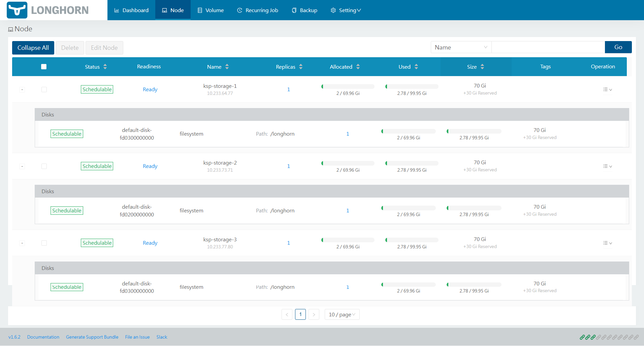Click the ksp-storage-1 Allocated progress bar
The width and height of the screenshot is (644, 346).
point(348,86)
